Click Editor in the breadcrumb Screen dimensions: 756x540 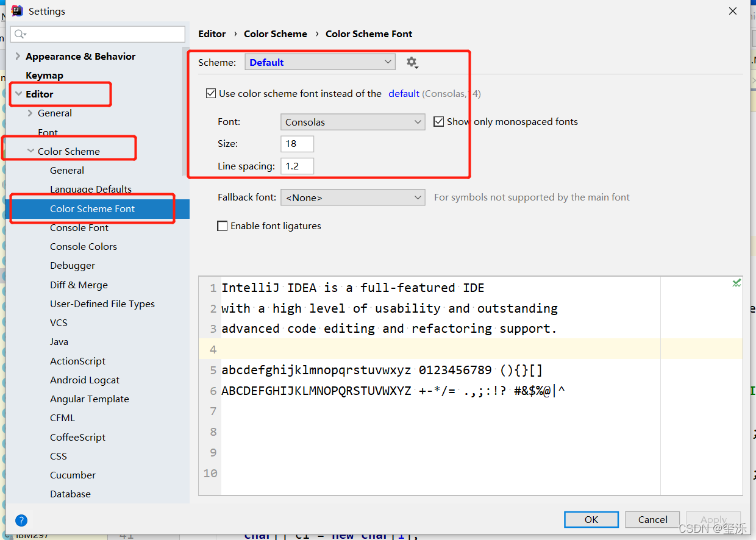(x=212, y=34)
